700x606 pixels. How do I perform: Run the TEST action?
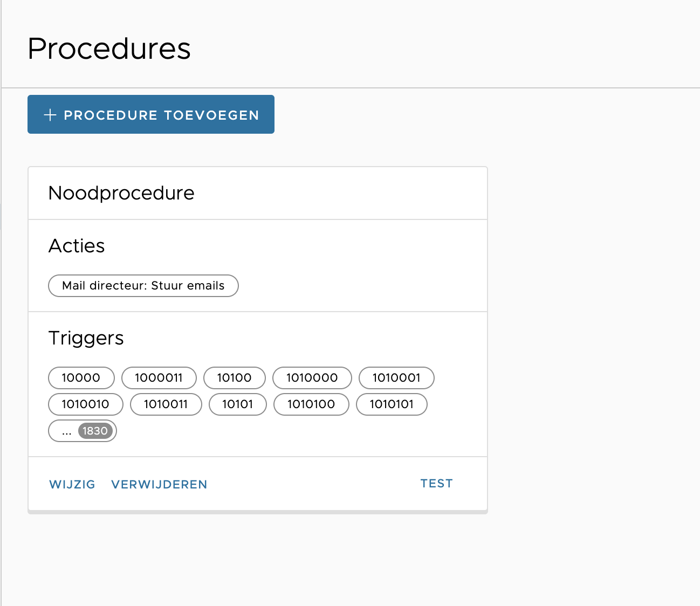(x=436, y=483)
